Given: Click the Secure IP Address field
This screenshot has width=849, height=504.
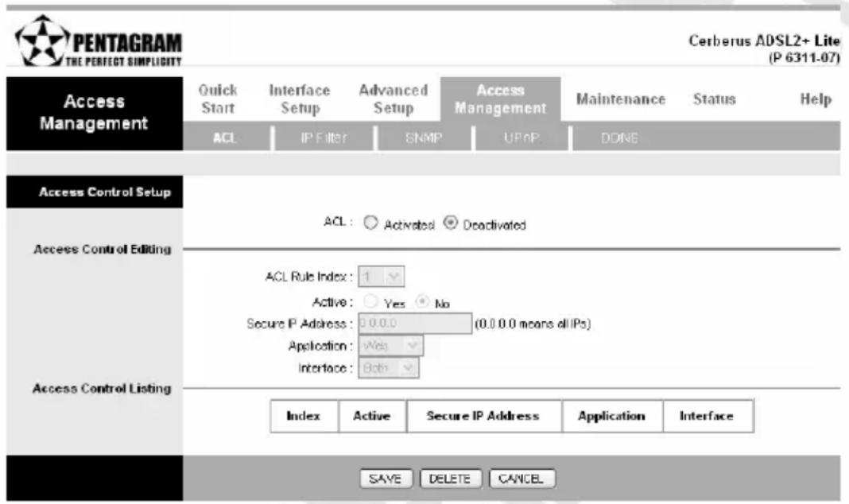Looking at the screenshot, I should coord(415,324).
